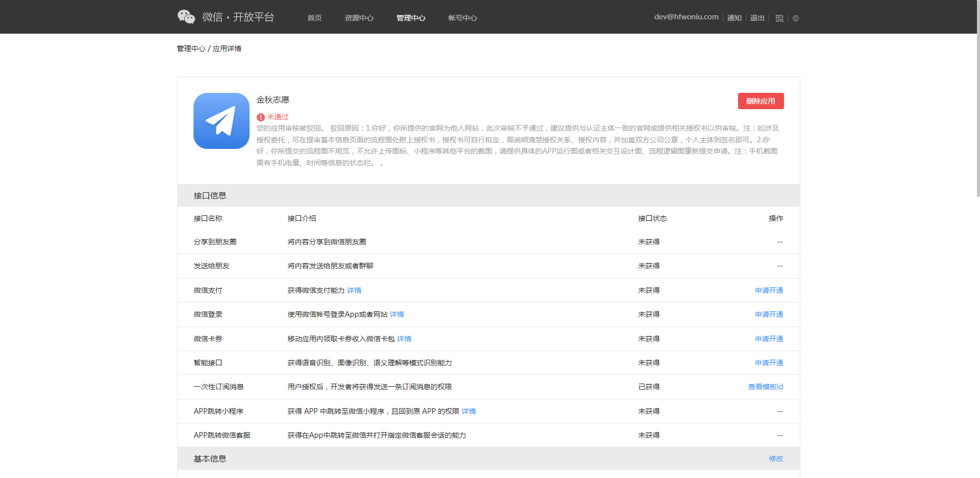Open 详情 link for APP跳转小程序
Screen dimensions: 980x478
pos(469,411)
